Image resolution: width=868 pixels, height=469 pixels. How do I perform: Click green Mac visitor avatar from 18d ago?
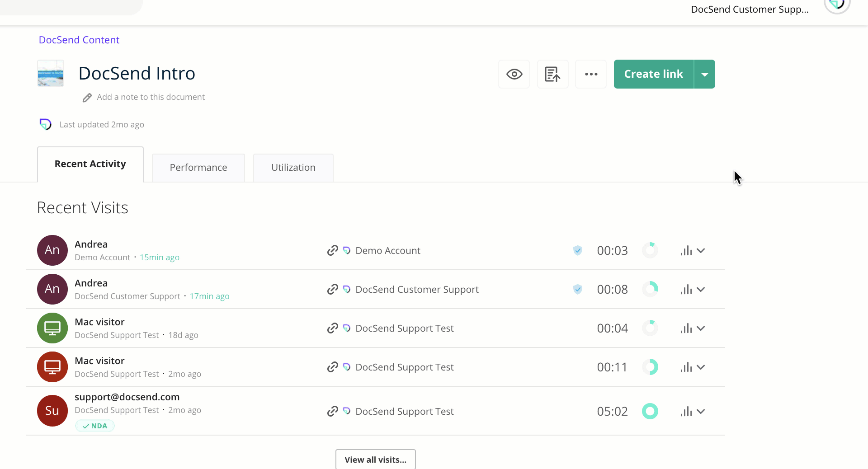[52, 328]
